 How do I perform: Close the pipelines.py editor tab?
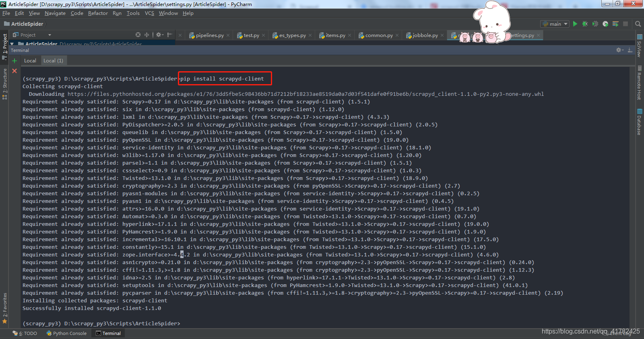pos(228,35)
